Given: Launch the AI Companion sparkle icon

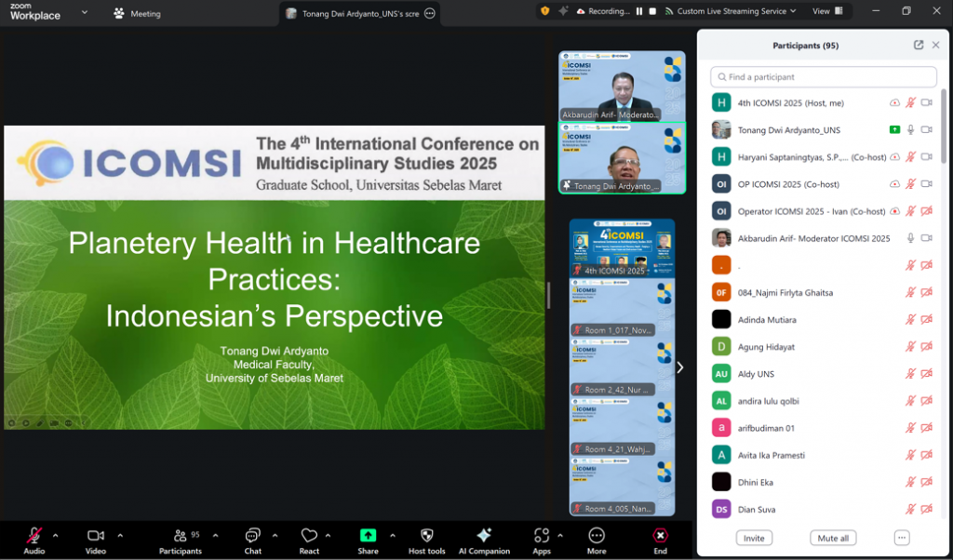Looking at the screenshot, I should (484, 536).
